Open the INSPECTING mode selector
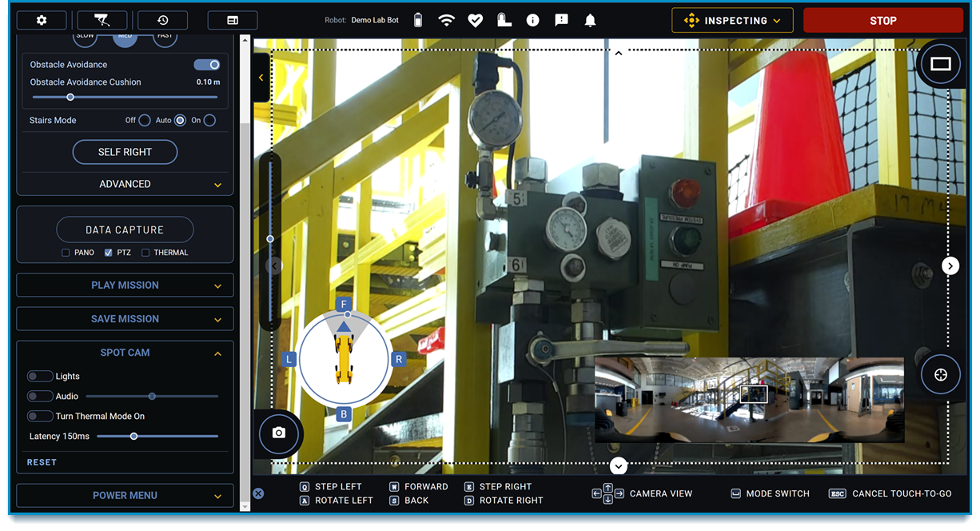This screenshot has height=531, width=980. (x=731, y=20)
